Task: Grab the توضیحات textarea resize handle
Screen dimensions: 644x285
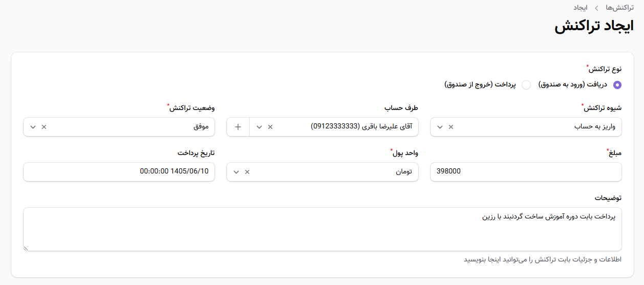Action: pyautogui.click(x=27, y=248)
